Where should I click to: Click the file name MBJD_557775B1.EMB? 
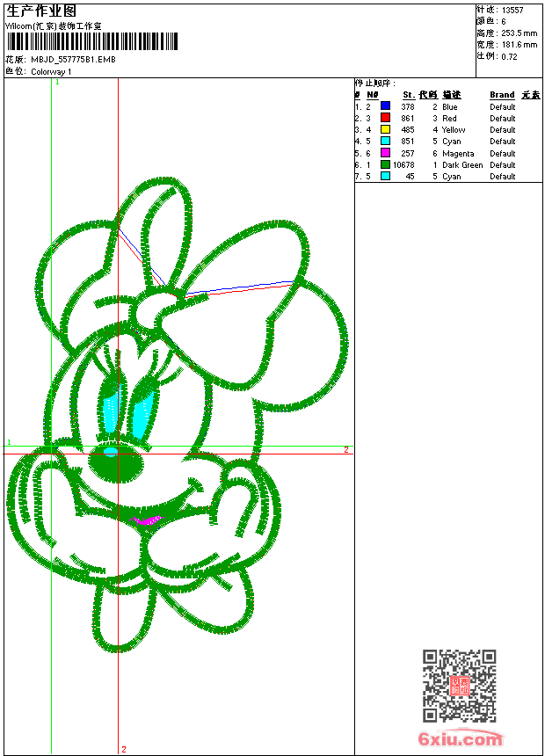coord(73,59)
